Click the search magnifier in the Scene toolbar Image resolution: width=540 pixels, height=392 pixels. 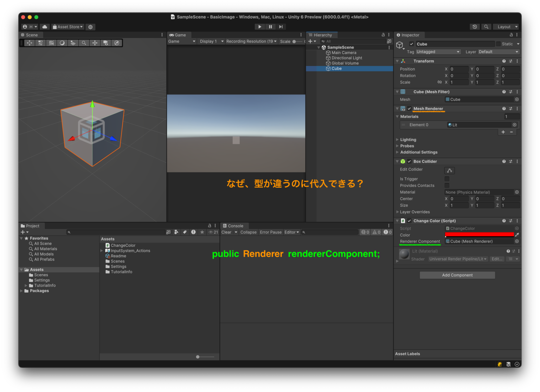84,43
